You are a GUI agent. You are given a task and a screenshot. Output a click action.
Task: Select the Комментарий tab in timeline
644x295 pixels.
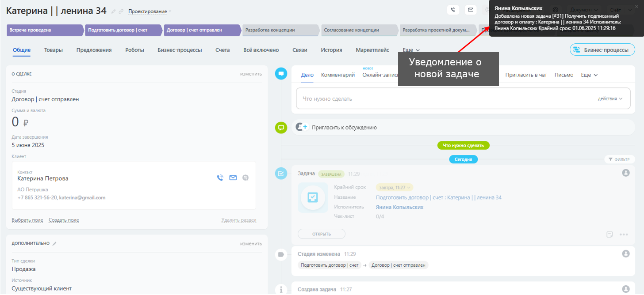pos(338,75)
